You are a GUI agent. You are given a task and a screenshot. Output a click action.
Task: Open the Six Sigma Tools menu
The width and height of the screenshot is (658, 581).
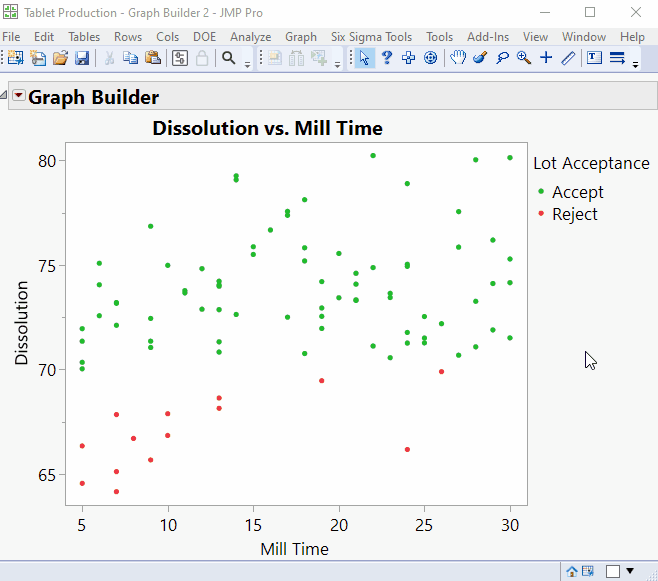click(371, 37)
